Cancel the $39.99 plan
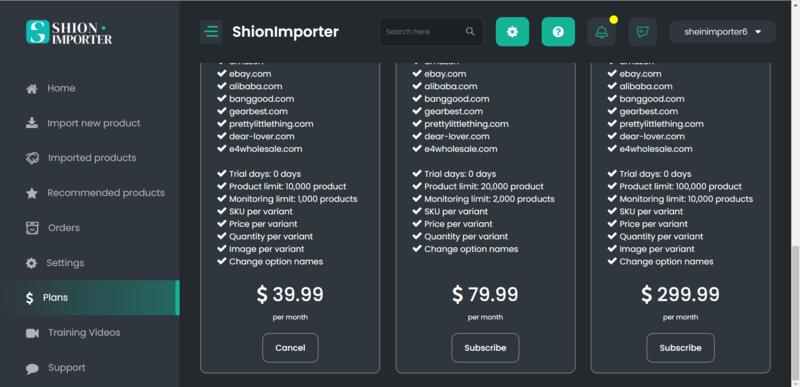 290,348
